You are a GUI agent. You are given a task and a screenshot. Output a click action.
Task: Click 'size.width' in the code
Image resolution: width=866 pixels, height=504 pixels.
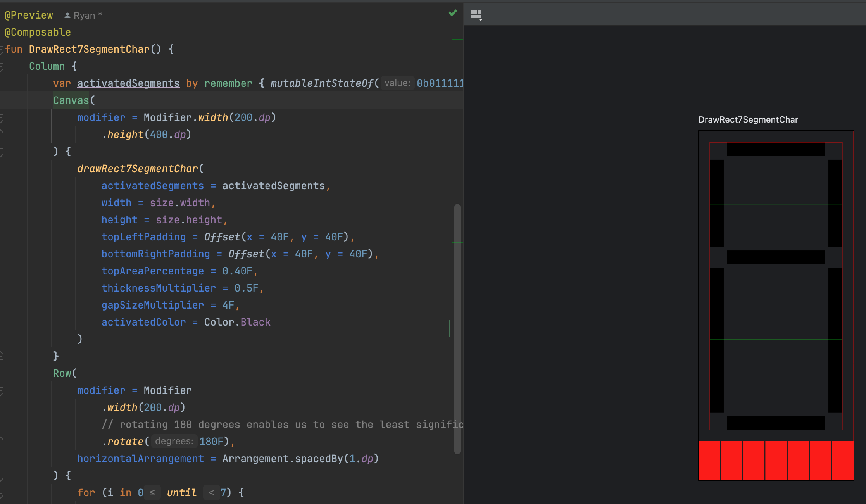tap(180, 203)
